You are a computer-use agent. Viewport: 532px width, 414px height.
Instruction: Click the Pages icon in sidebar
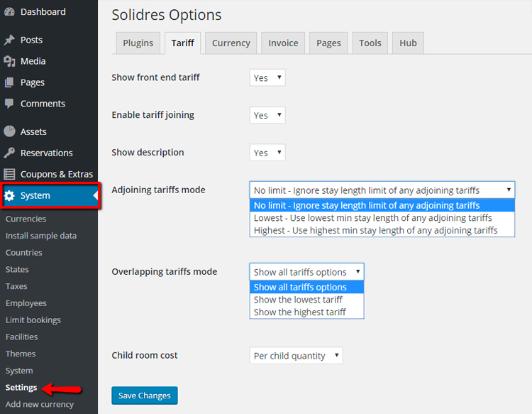(x=9, y=82)
